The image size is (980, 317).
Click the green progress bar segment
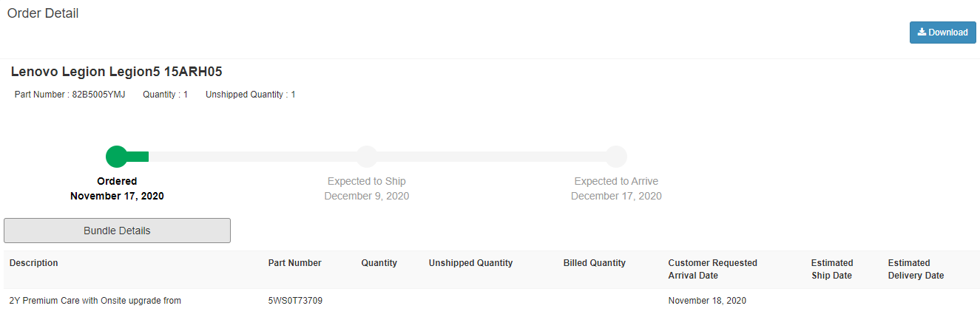138,157
